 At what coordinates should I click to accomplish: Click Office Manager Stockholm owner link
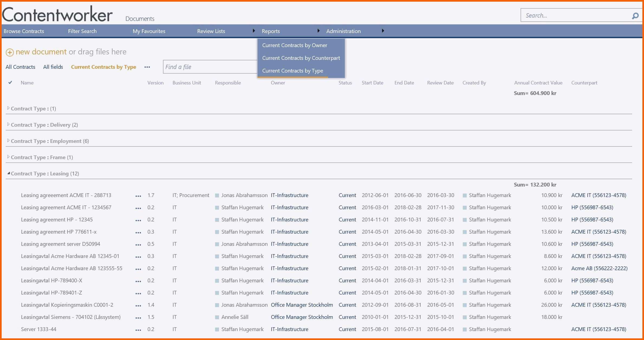click(302, 305)
